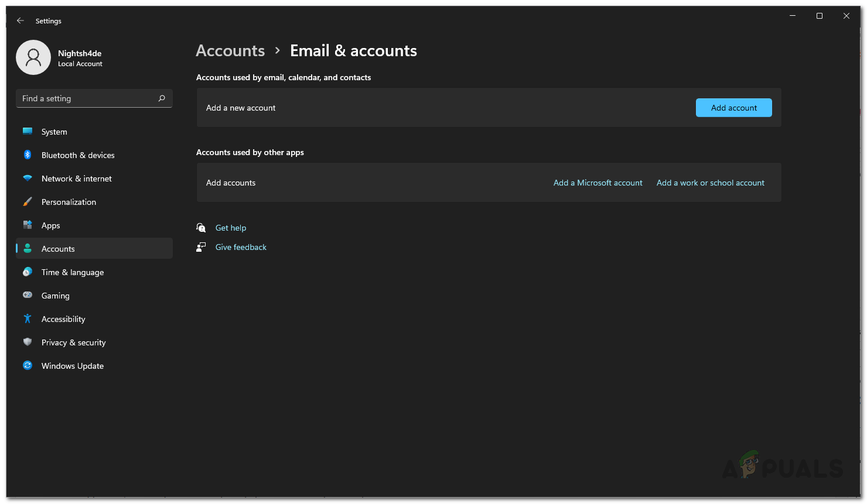
Task: Click the System monitor icon in sidebar
Action: pos(28,132)
